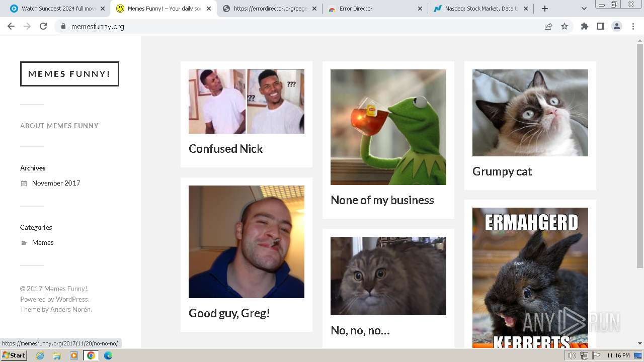Viewport: 644px width, 362px height.
Task: Launch Microsoft Edge from taskbar
Action: pos(108,355)
